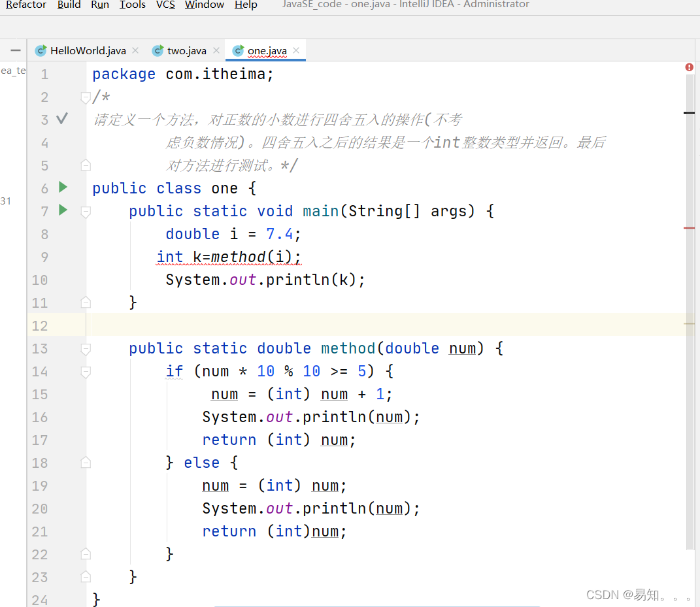Click 'com.itheima' package name
The image size is (700, 607).
pyautogui.click(x=216, y=74)
